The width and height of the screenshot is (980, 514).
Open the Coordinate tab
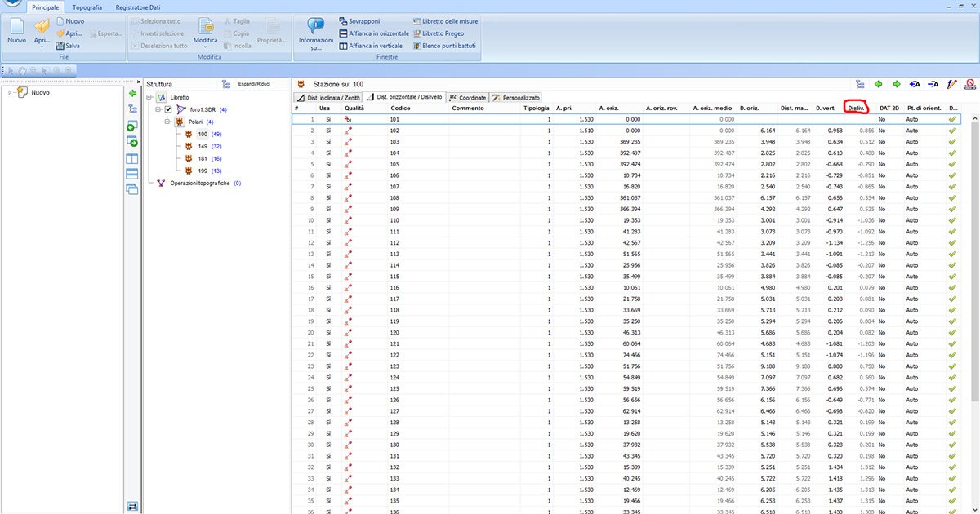pos(468,97)
